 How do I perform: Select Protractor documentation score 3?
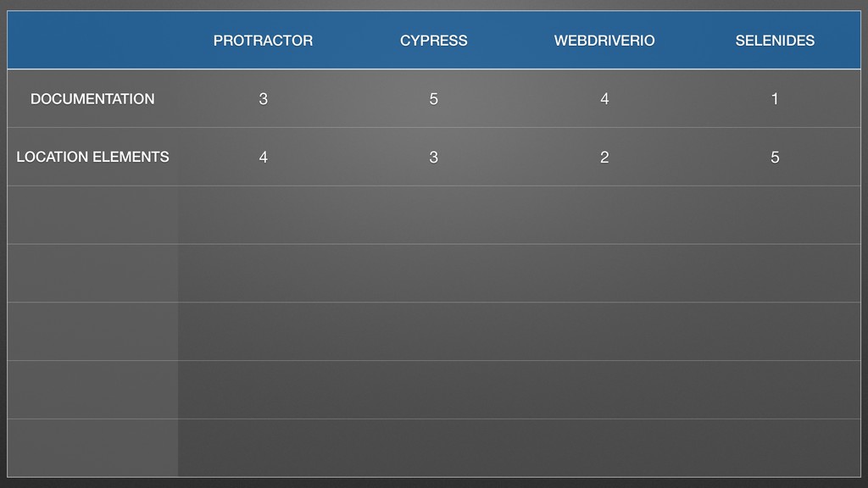click(263, 98)
